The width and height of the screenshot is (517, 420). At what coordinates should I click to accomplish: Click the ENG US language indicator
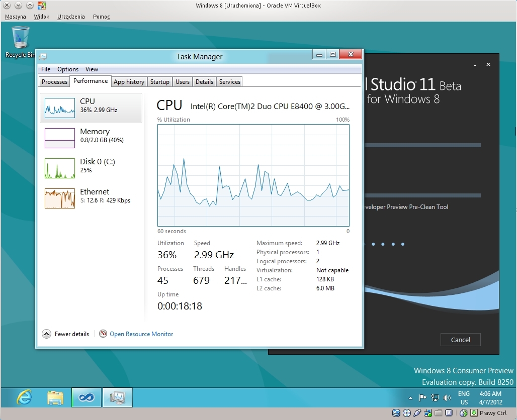pos(464,398)
